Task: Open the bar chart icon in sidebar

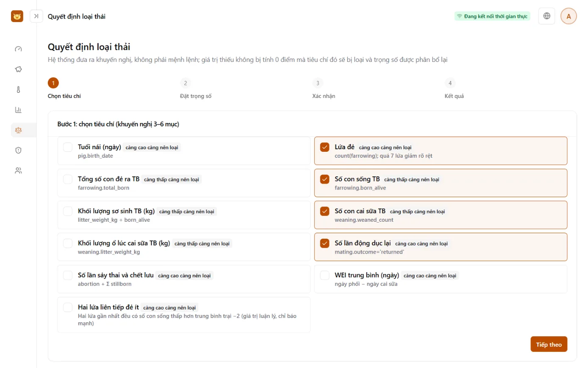Action: pyautogui.click(x=18, y=110)
